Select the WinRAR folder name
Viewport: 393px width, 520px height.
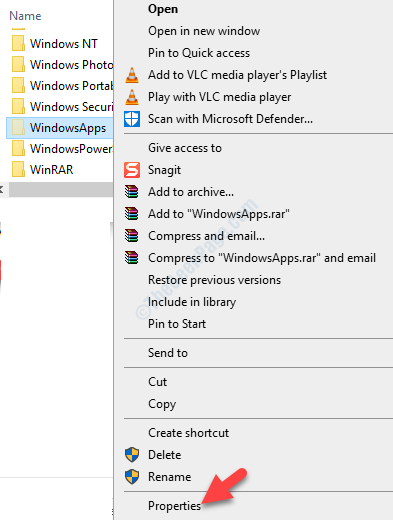(x=52, y=170)
